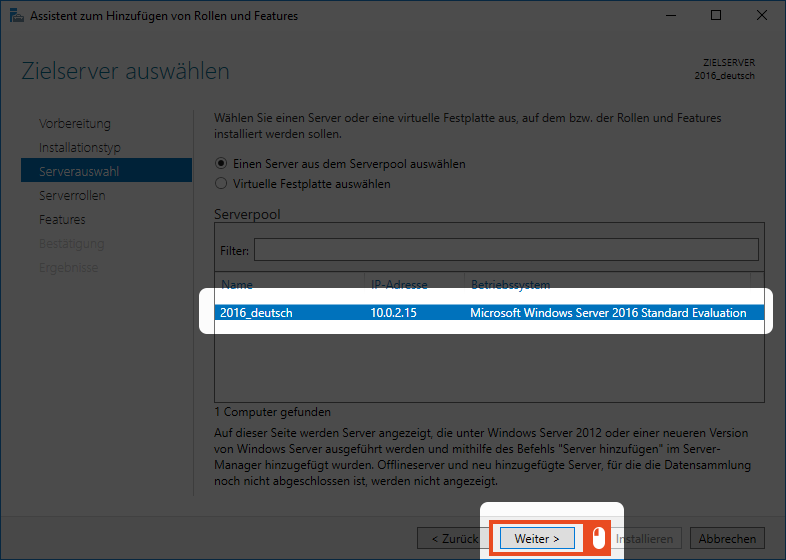This screenshot has height=560, width=786.
Task: Open the Features step in the sidebar
Action: tap(62, 220)
